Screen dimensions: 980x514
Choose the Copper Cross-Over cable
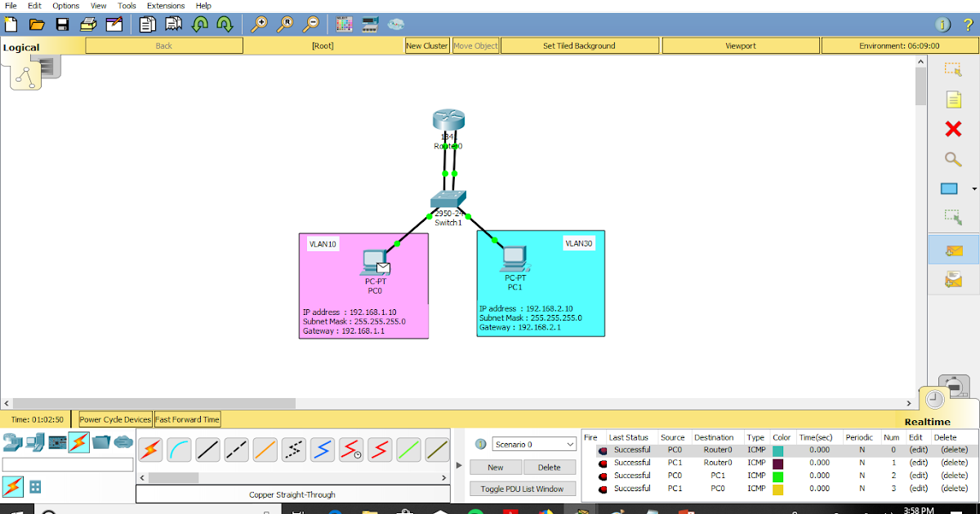236,449
